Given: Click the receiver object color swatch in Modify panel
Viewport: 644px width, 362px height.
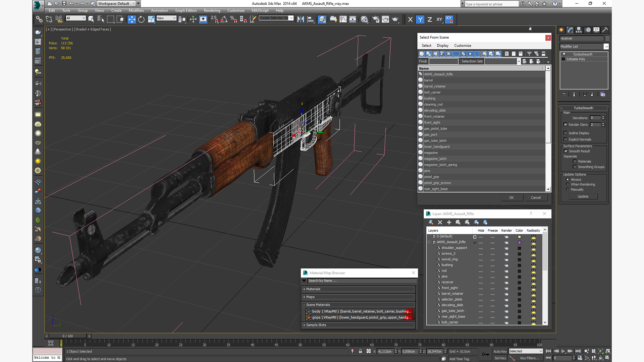Looking at the screenshot, I should [x=607, y=39].
